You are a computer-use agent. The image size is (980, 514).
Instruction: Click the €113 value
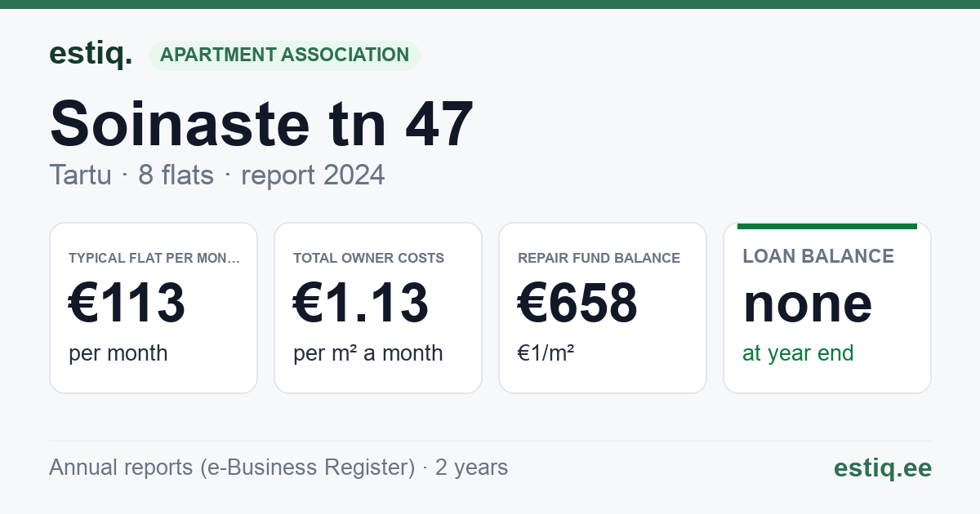tap(127, 303)
